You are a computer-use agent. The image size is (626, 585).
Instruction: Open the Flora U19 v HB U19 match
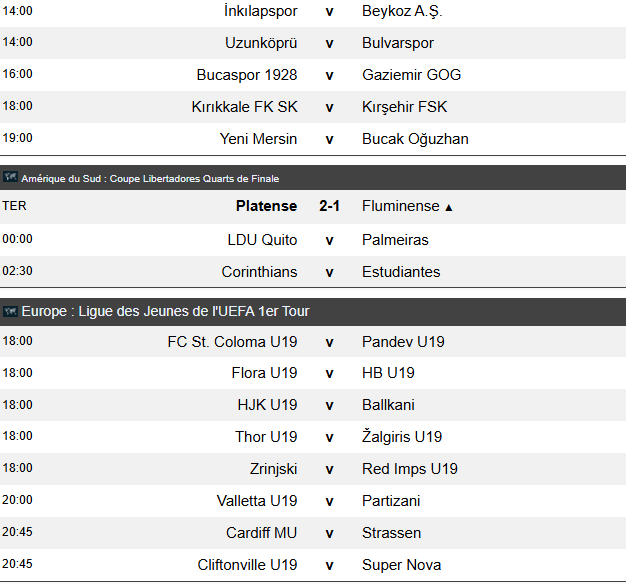pyautogui.click(x=313, y=373)
